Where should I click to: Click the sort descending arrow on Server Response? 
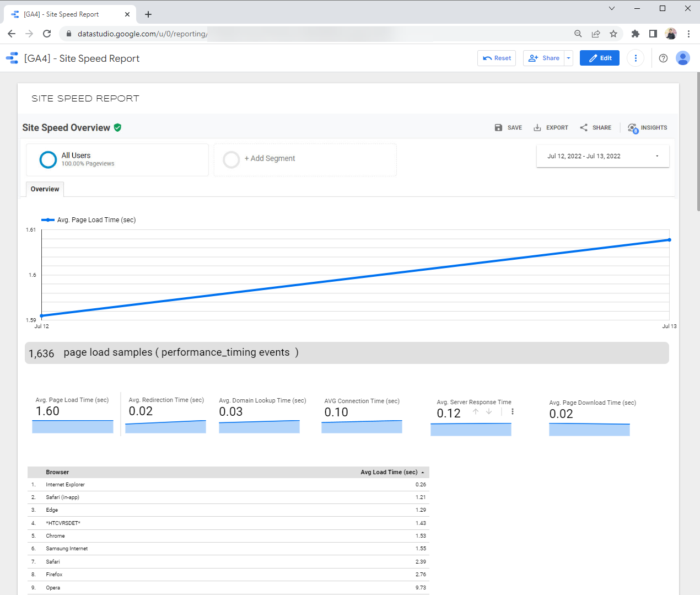pos(489,412)
